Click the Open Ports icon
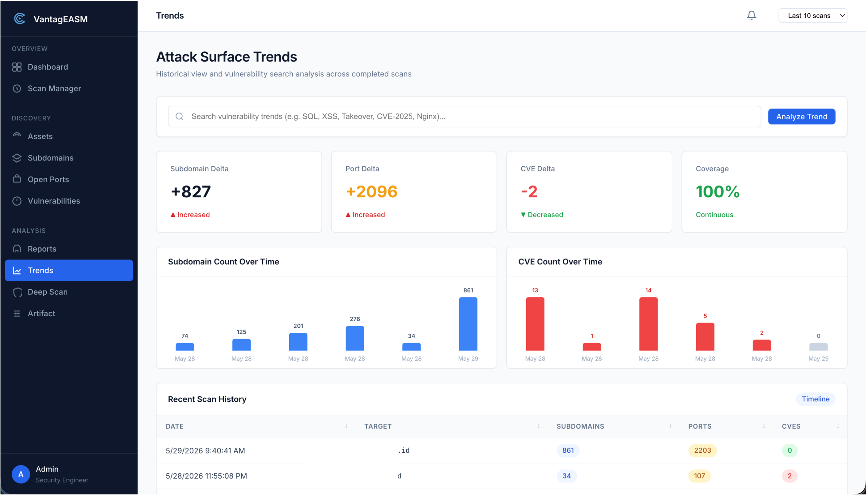Image resolution: width=868 pixels, height=496 pixels. coord(17,179)
